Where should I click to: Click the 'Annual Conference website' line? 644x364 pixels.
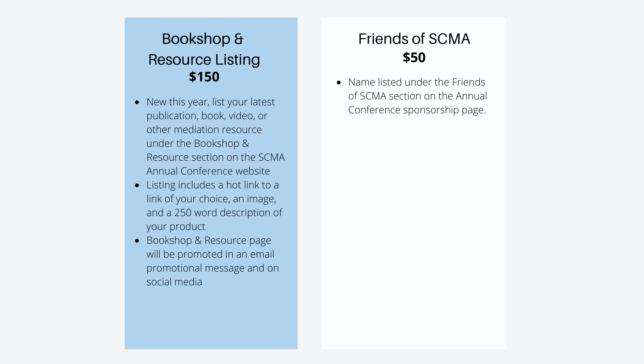point(208,171)
